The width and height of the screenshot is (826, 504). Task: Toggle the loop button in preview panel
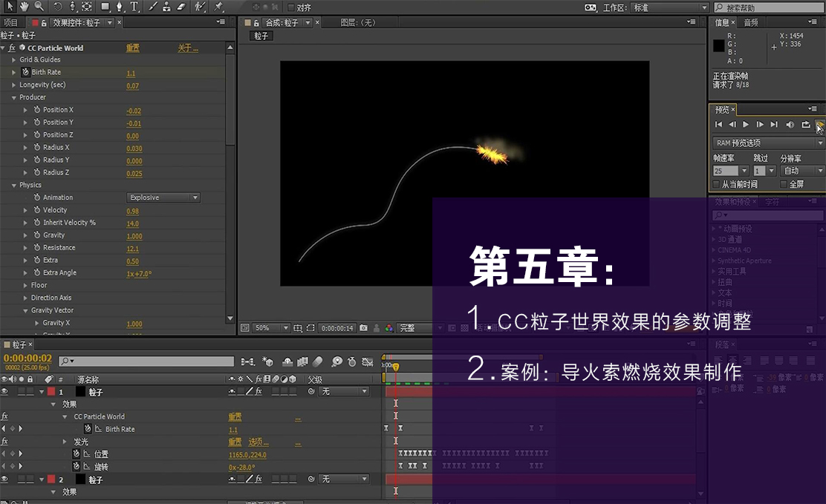pos(805,124)
